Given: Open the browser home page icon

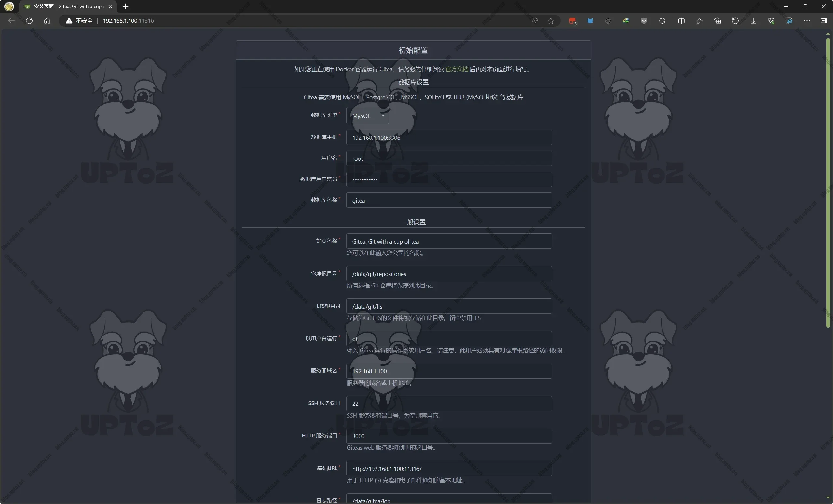Looking at the screenshot, I should [x=47, y=20].
